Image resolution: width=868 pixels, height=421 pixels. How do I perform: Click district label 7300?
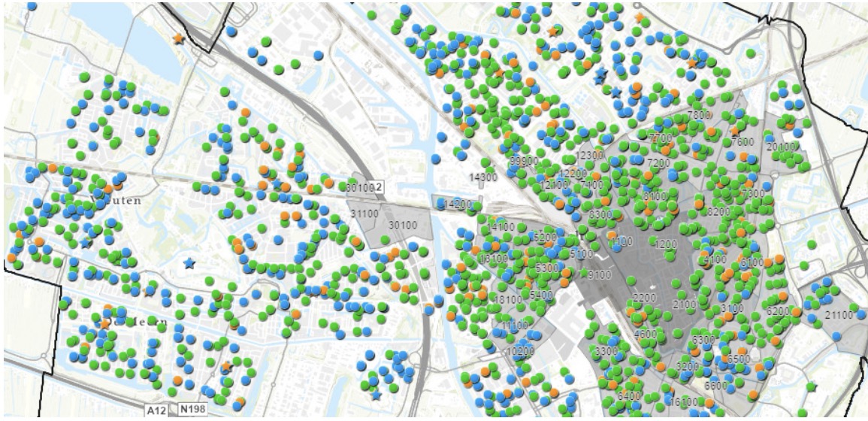(x=753, y=193)
